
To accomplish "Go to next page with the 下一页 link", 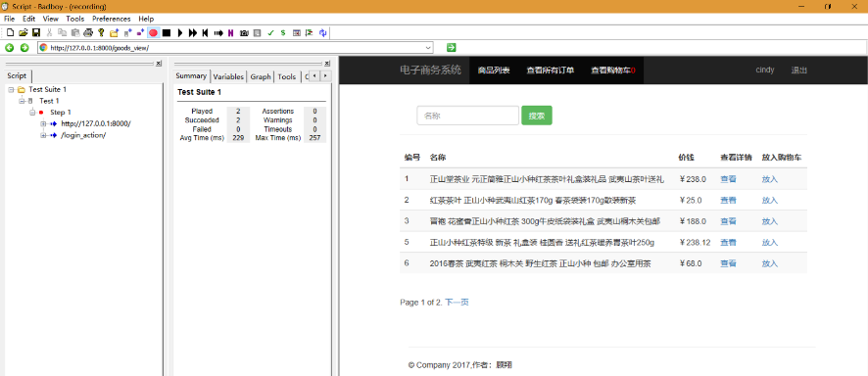I will coord(458,303).
